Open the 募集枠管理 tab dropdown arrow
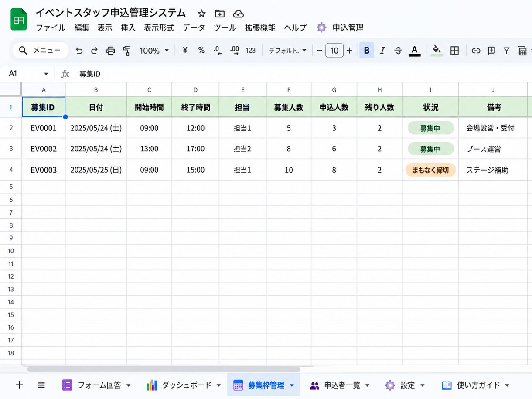The width and height of the screenshot is (532, 399). click(x=292, y=385)
